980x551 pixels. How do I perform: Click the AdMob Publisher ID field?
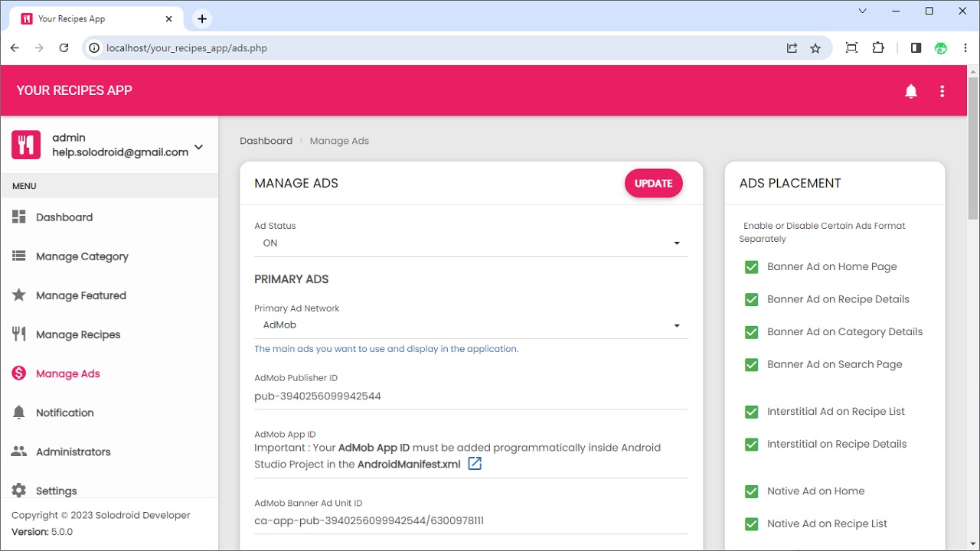coord(470,396)
